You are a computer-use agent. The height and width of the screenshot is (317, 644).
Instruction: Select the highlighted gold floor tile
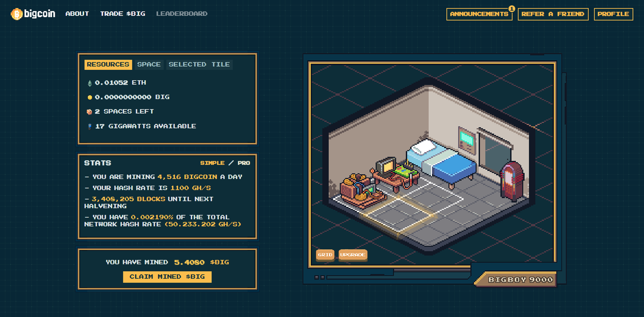point(398,215)
